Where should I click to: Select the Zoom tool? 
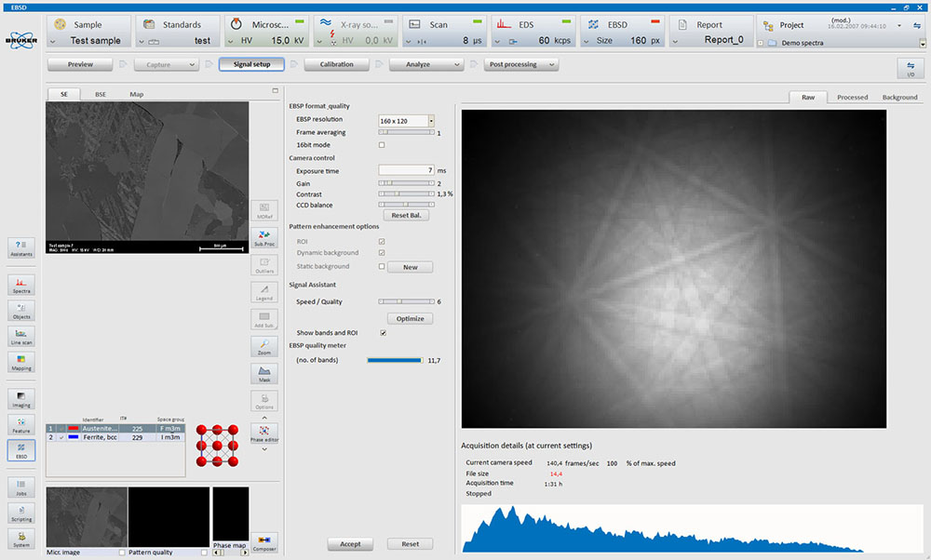(x=263, y=346)
